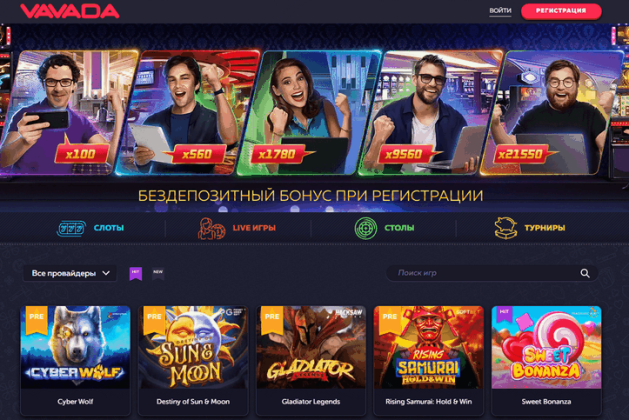Open the Cyber Wolf game thumbnail
This screenshot has height=420, width=629.
[x=75, y=347]
